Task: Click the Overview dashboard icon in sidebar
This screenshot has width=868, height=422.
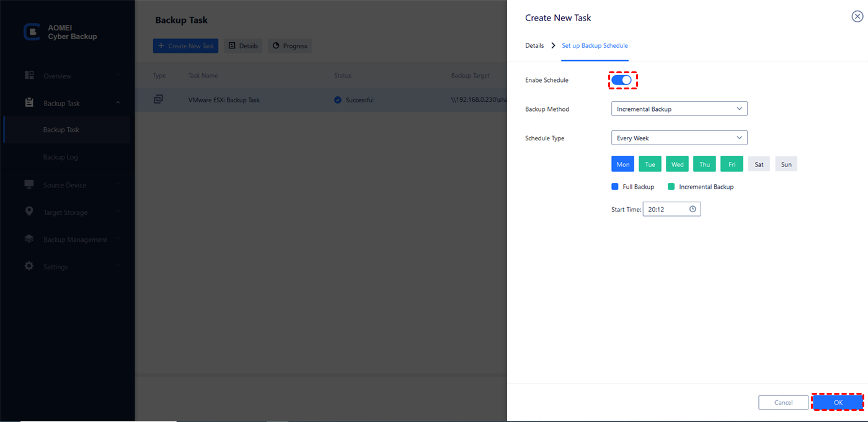Action: tap(29, 75)
